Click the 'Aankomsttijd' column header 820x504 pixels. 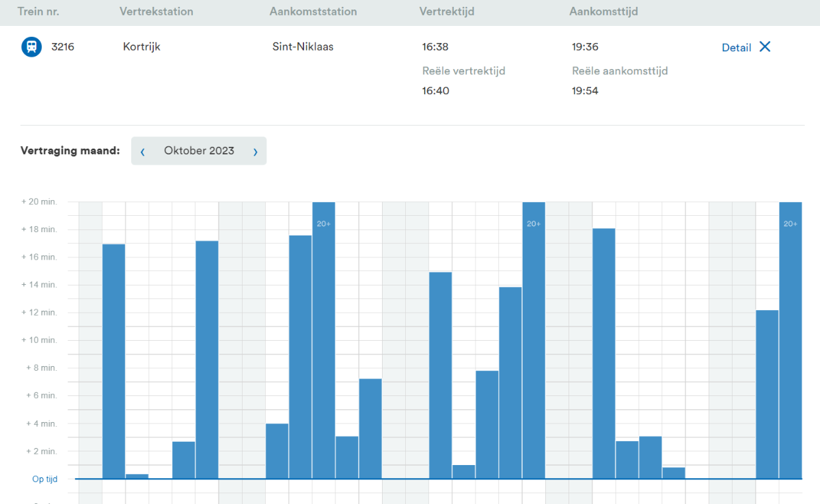coord(603,12)
